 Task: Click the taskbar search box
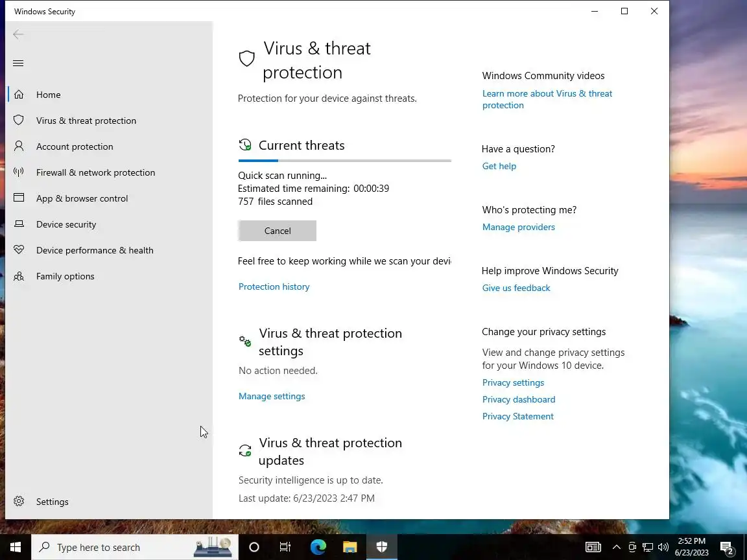[136, 547]
